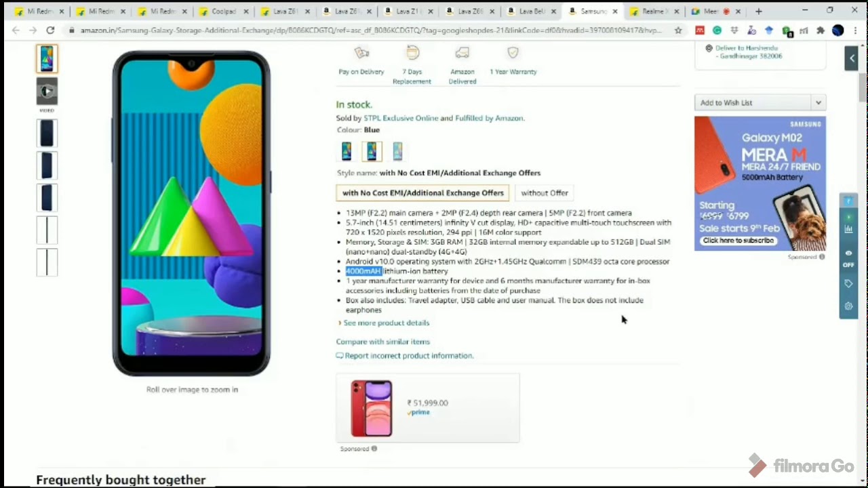Click the 1 Year Warranty icon
The image size is (868, 488).
(x=513, y=53)
